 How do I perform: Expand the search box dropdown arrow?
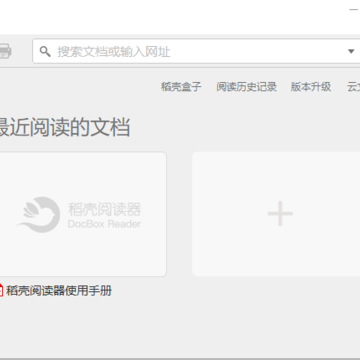pos(351,51)
